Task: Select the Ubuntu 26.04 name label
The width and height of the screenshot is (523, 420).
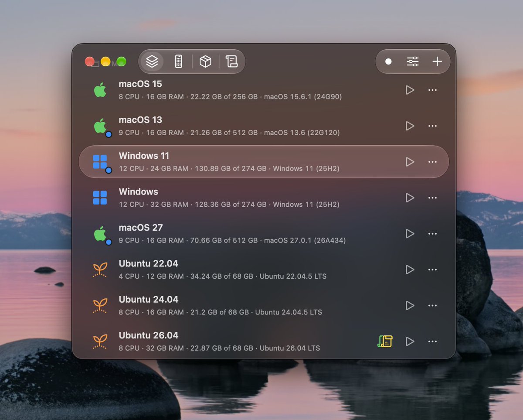Action: click(149, 335)
